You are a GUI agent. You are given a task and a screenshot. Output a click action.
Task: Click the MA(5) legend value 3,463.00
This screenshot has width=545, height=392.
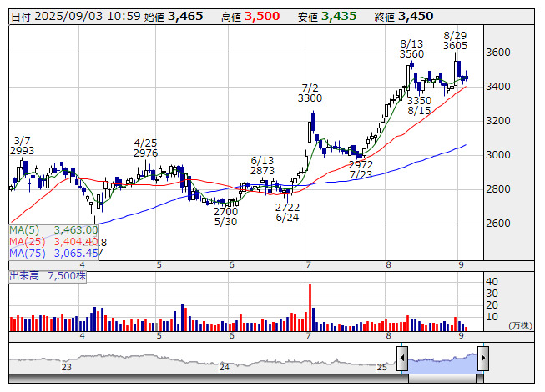[76, 230]
